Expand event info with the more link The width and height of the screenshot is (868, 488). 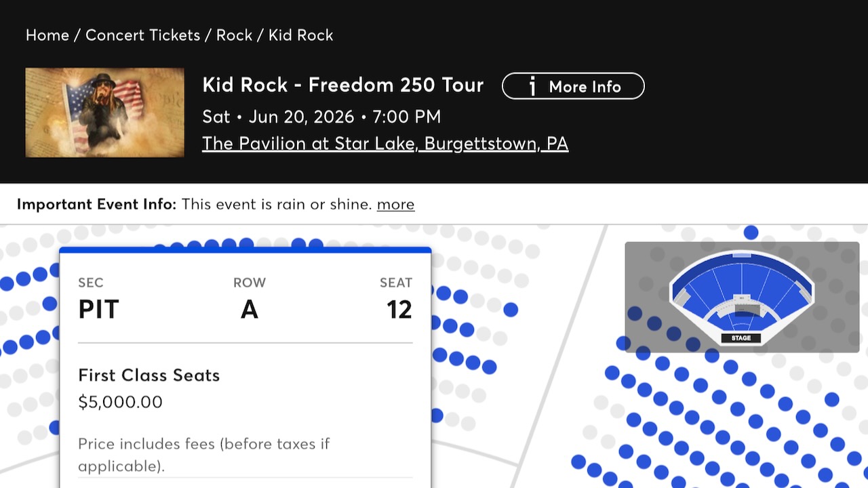click(396, 204)
